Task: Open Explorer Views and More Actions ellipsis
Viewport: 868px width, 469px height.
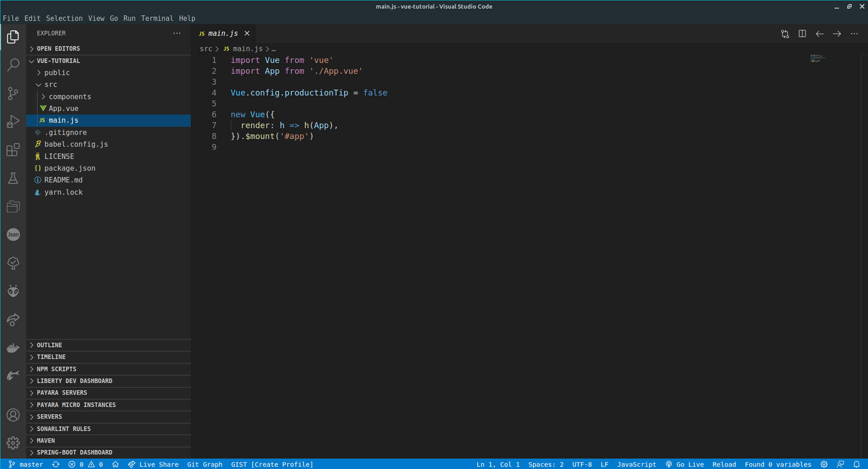Action: click(x=177, y=33)
